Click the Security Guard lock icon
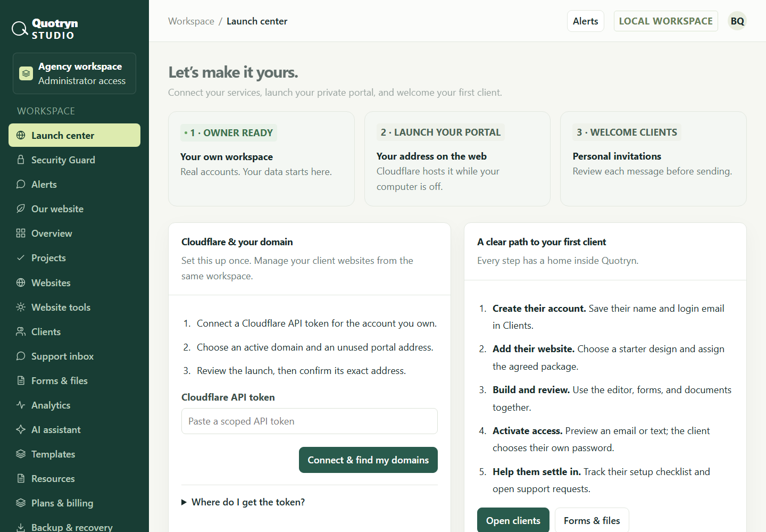Image resolution: width=766 pixels, height=532 pixels. 21,160
